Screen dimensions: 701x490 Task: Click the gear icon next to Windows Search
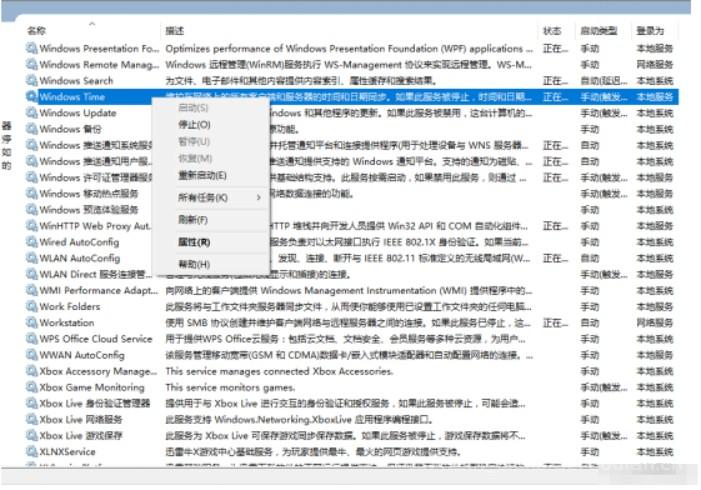pyautogui.click(x=31, y=80)
